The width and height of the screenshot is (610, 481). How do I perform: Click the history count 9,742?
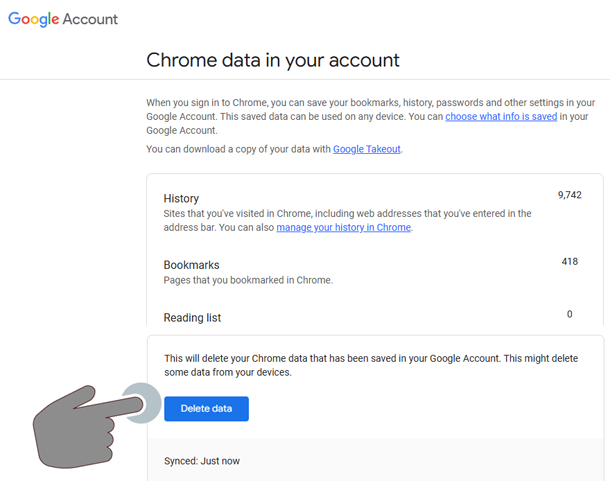pyautogui.click(x=570, y=195)
